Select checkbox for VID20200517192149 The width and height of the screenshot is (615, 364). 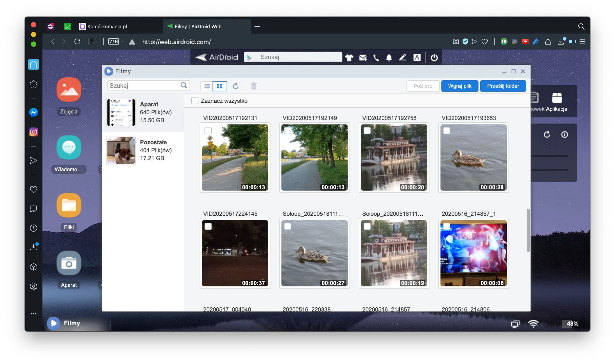[x=288, y=131]
